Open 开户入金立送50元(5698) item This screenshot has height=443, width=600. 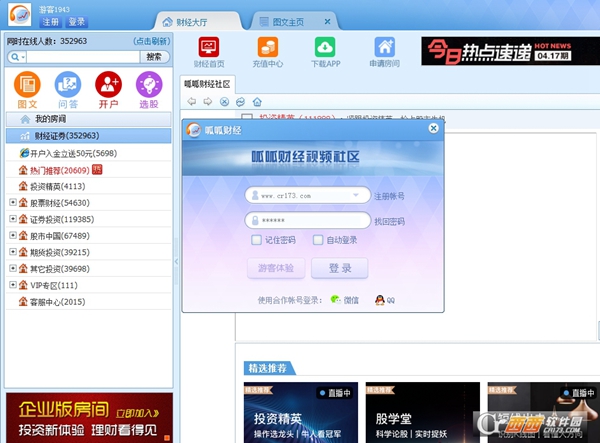88,153
